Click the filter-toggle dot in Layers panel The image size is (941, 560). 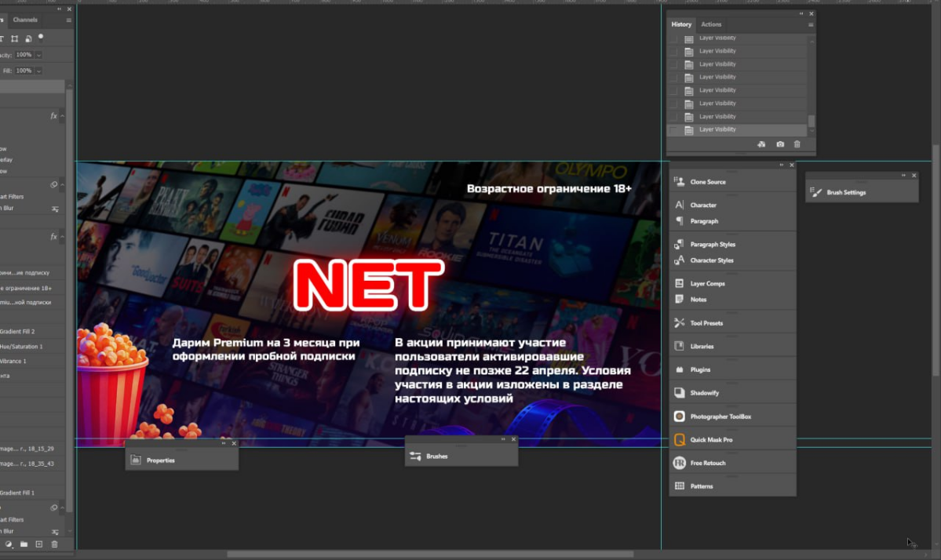[41, 37]
